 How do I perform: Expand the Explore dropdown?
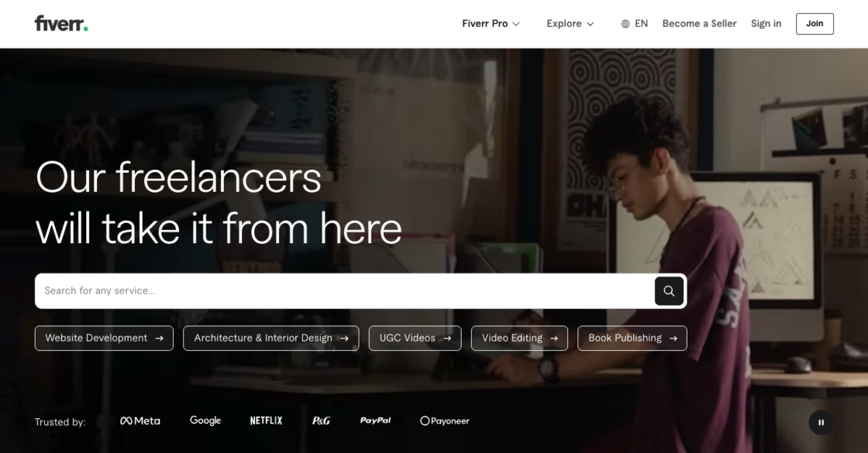pos(570,23)
